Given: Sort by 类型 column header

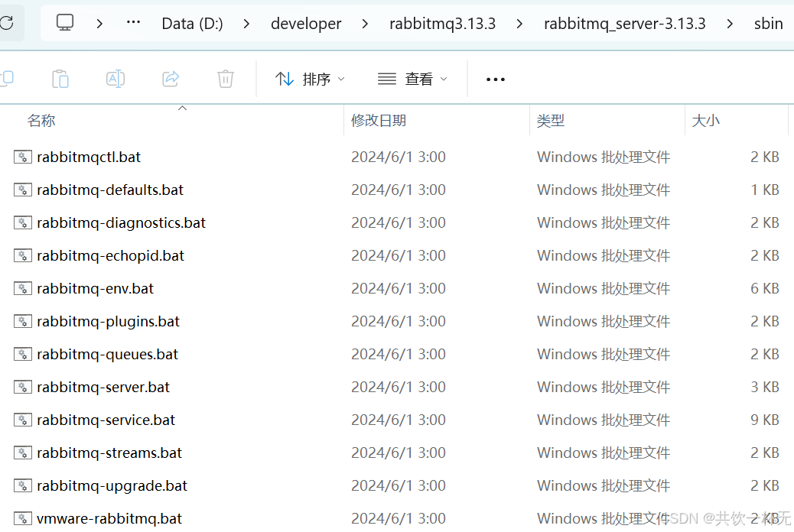Looking at the screenshot, I should pyautogui.click(x=551, y=121).
